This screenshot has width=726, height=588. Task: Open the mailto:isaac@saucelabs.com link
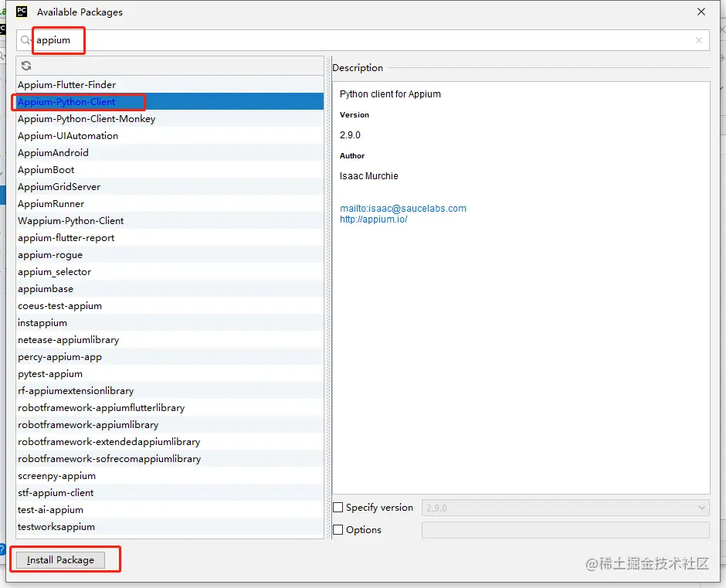403,209
